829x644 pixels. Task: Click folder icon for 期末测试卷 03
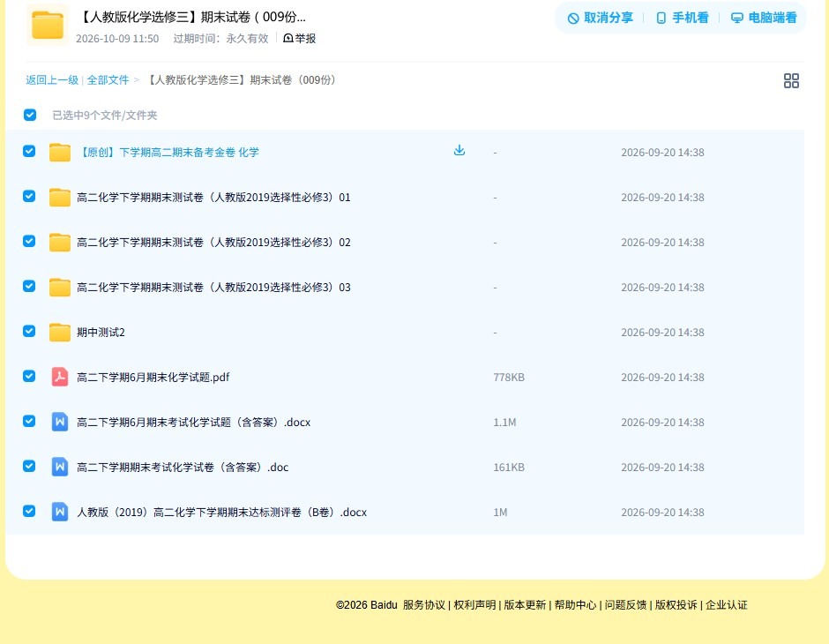[x=60, y=287]
